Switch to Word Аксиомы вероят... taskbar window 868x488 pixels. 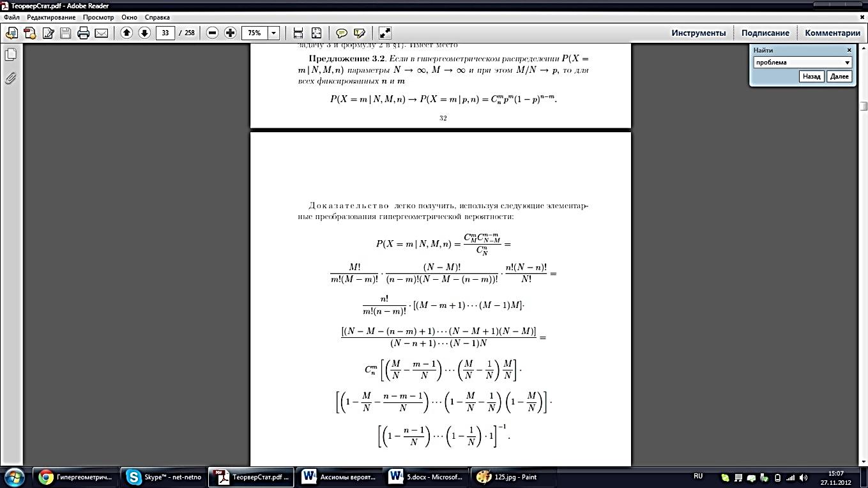pyautogui.click(x=340, y=477)
